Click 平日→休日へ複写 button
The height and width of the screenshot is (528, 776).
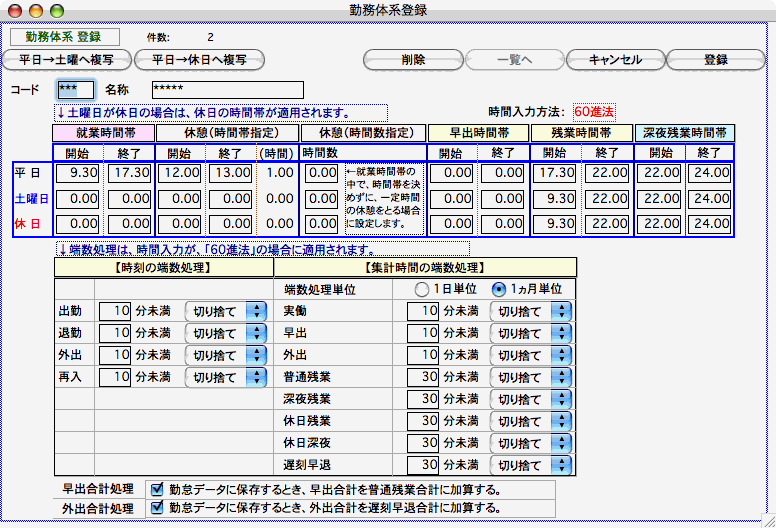(x=199, y=60)
